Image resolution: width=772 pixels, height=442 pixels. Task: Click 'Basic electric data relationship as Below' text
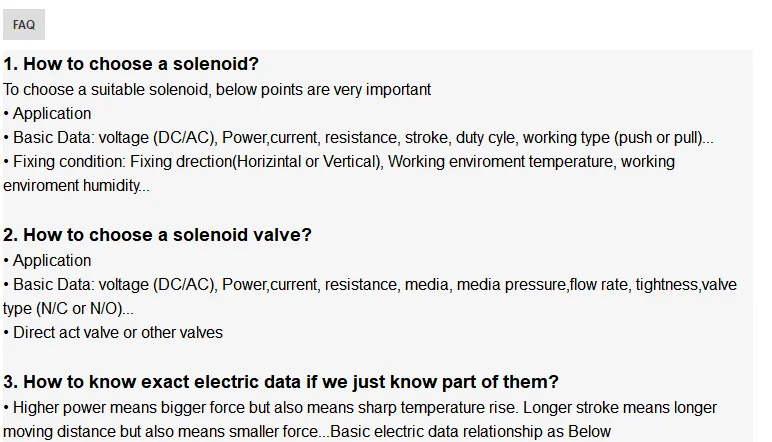pos(470,431)
